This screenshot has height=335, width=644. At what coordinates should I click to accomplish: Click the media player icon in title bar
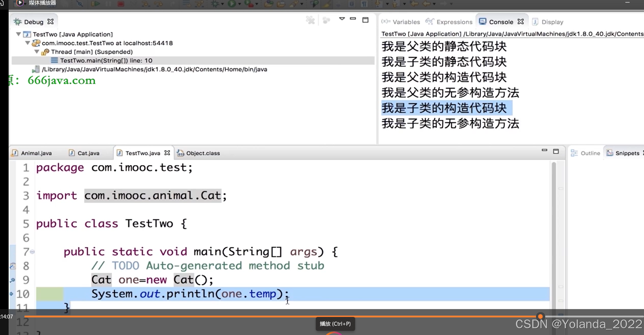[20, 3]
